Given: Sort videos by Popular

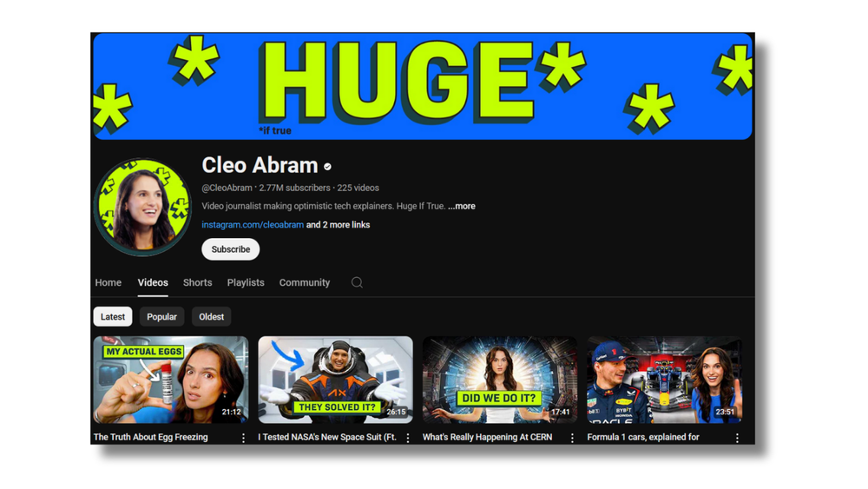Looking at the screenshot, I should click(161, 317).
